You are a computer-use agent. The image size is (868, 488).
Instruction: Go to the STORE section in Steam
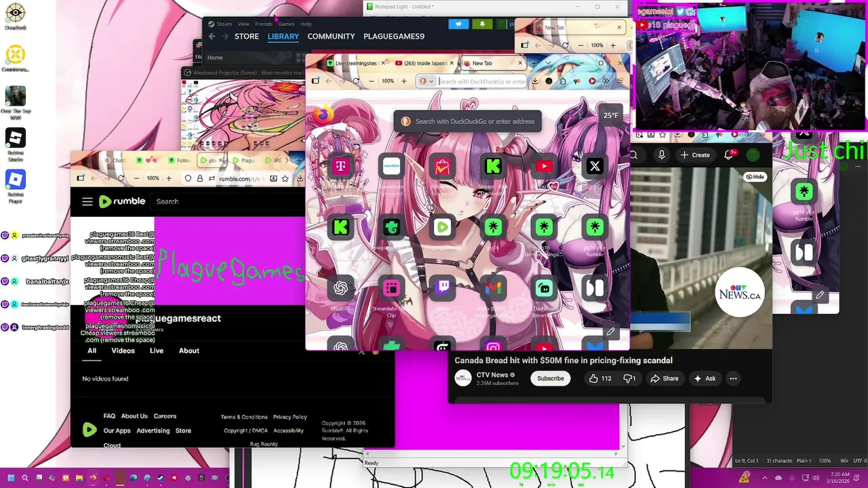pyautogui.click(x=247, y=37)
